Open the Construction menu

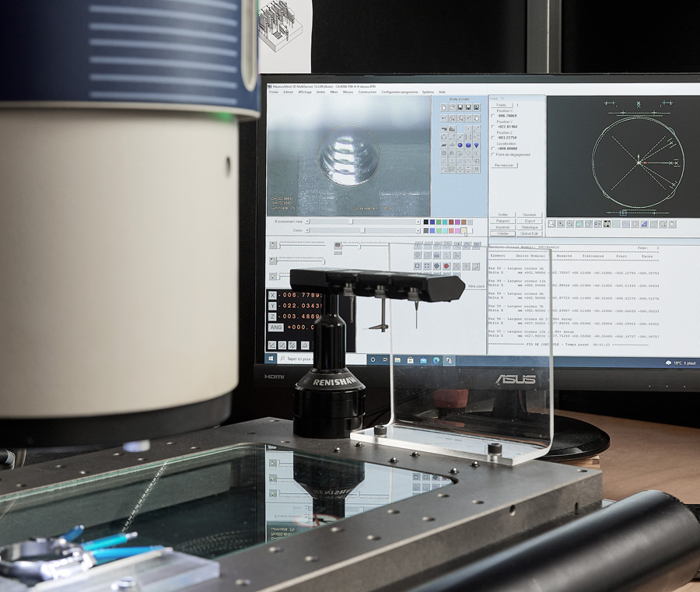point(367,92)
